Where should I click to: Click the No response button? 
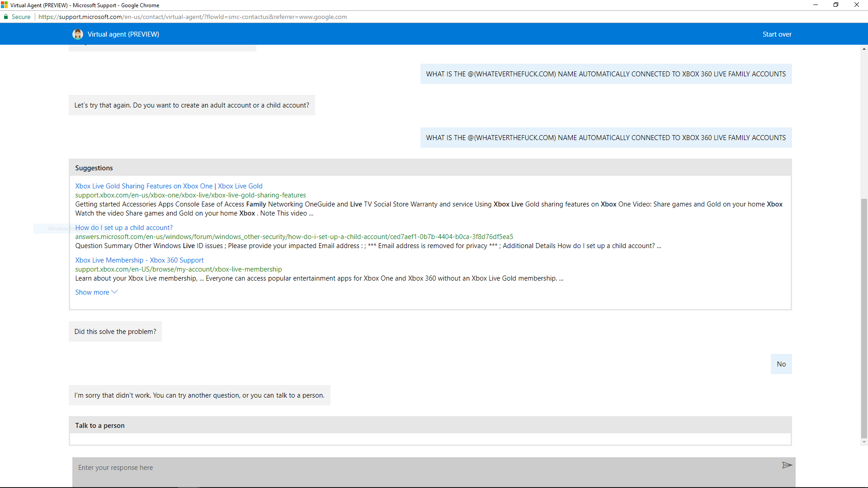click(780, 363)
